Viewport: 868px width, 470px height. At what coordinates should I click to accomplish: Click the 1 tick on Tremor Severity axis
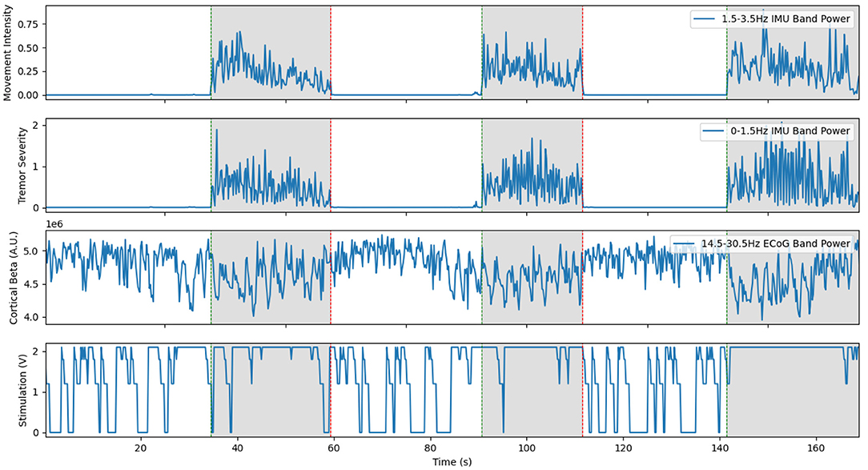click(36, 167)
